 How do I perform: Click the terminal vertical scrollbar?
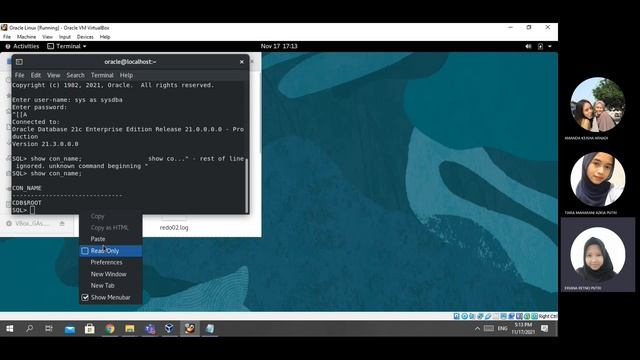point(247,185)
